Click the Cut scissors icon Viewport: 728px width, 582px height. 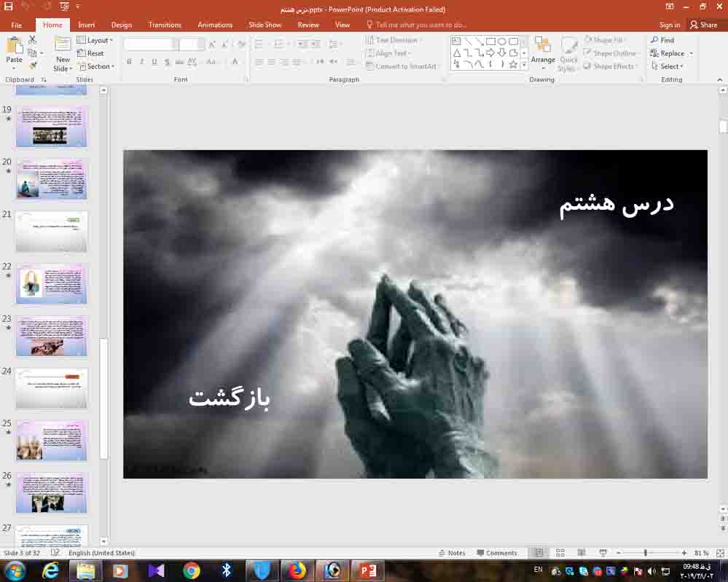pyautogui.click(x=32, y=40)
